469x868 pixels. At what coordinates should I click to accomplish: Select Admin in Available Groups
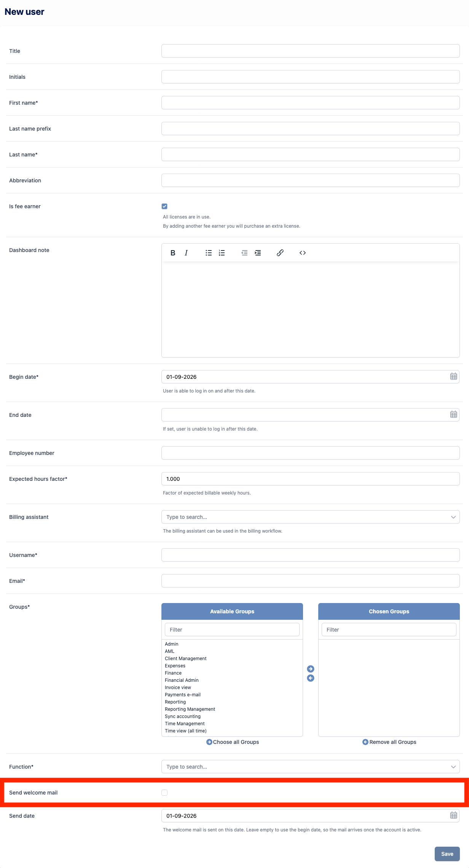[x=172, y=644]
